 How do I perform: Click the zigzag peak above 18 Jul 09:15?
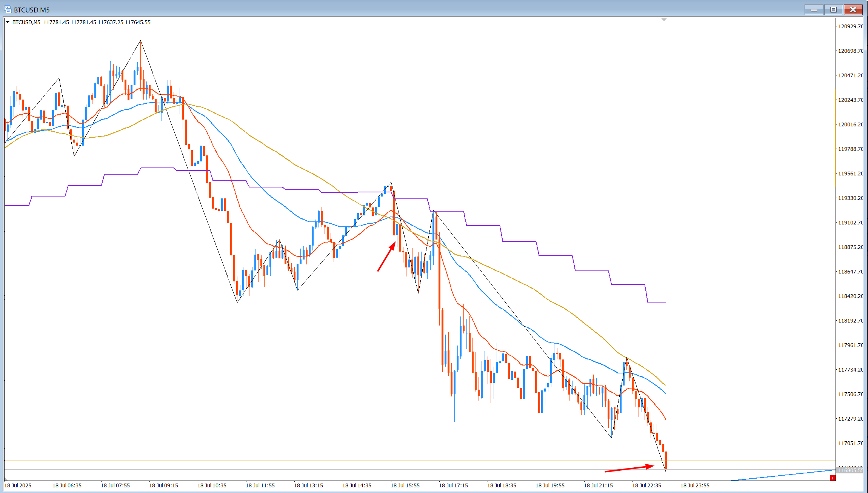(x=140, y=40)
